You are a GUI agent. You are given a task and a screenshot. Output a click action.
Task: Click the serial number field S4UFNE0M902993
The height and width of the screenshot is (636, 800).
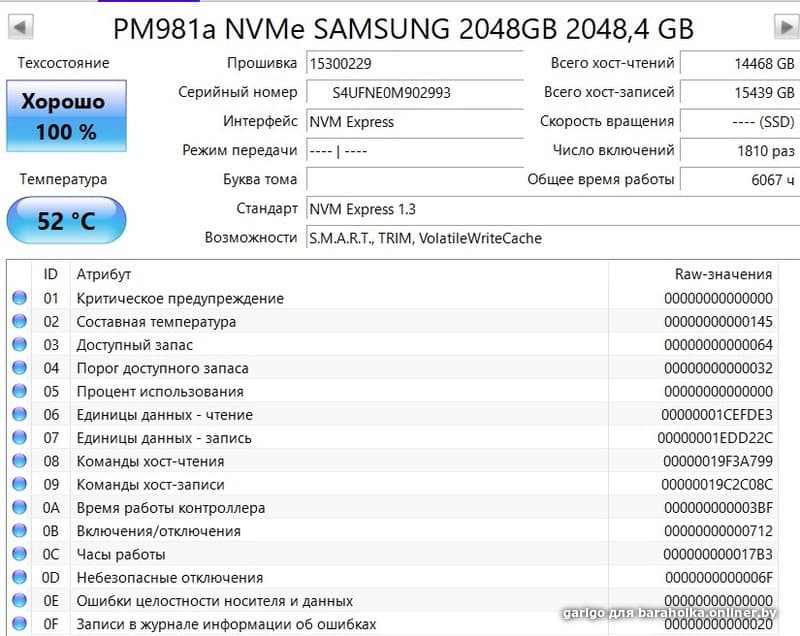point(415,93)
